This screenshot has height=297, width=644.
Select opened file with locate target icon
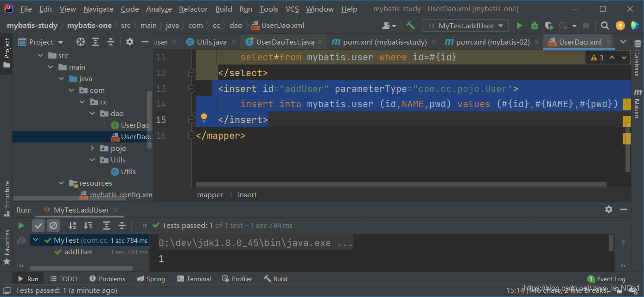tap(81, 42)
